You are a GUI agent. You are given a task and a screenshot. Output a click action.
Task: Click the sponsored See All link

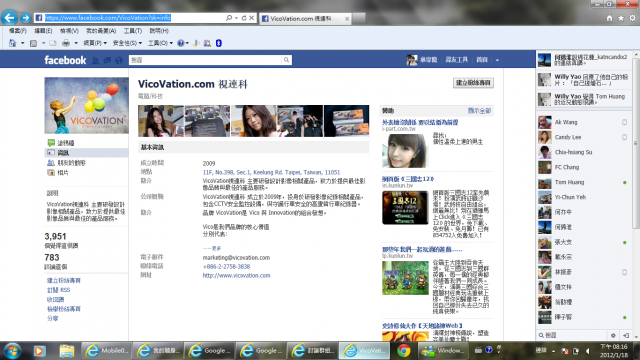tap(479, 111)
